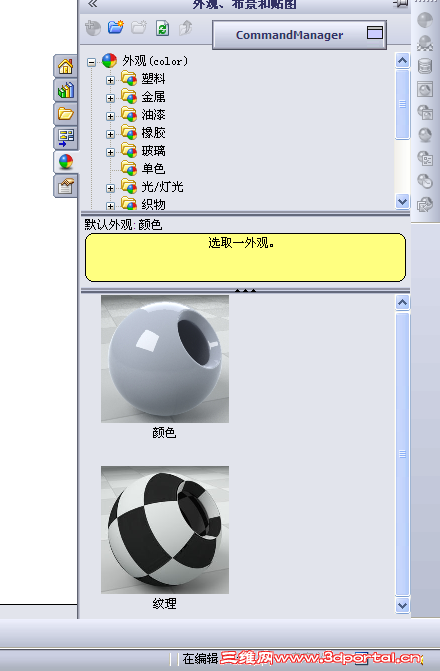440x671 pixels.
Task: Select the 玻璃 tree item
Action: (x=153, y=151)
